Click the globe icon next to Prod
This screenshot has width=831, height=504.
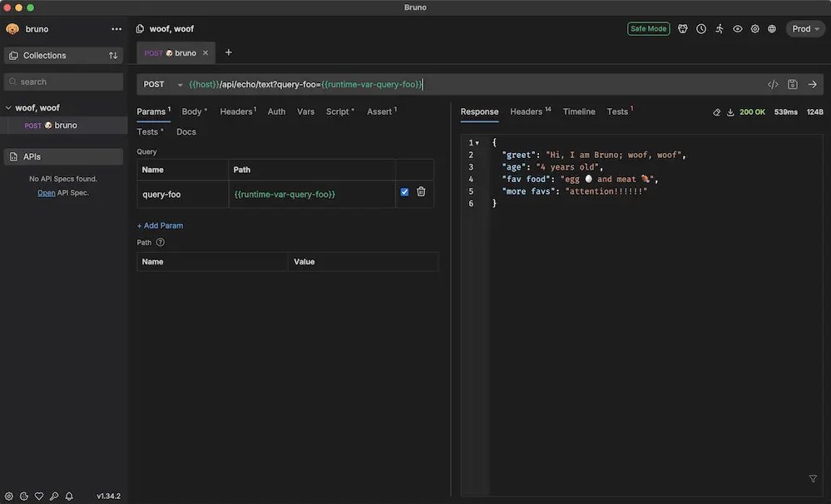772,29
